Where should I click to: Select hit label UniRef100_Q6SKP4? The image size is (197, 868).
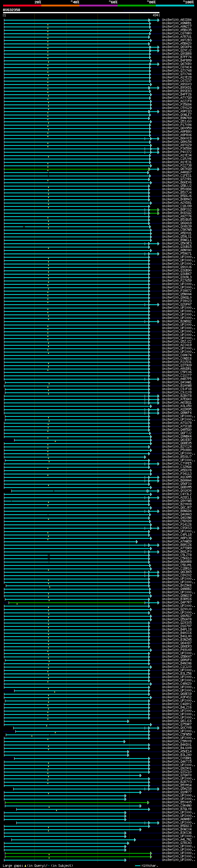pos(177,47)
